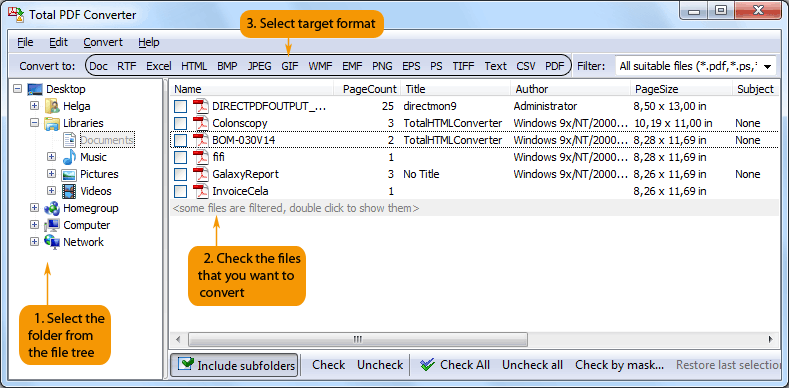Click the Uncheck button
This screenshot has width=789, height=388.
pyautogui.click(x=380, y=365)
